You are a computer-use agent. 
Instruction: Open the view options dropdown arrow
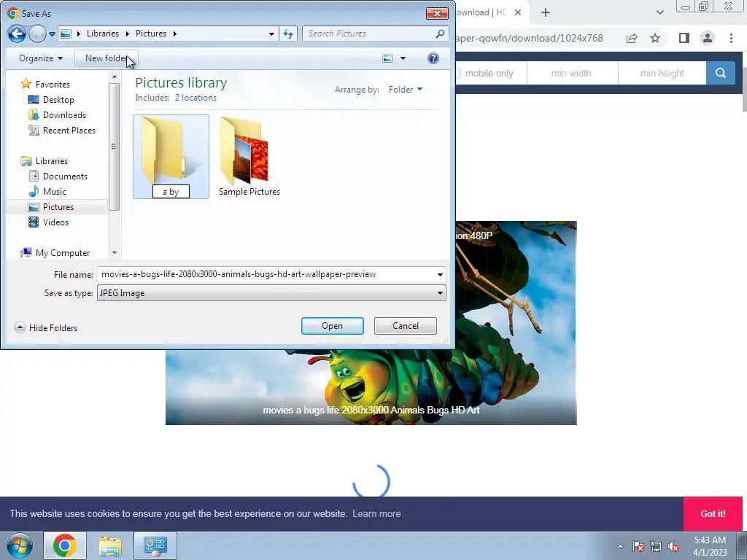click(403, 58)
